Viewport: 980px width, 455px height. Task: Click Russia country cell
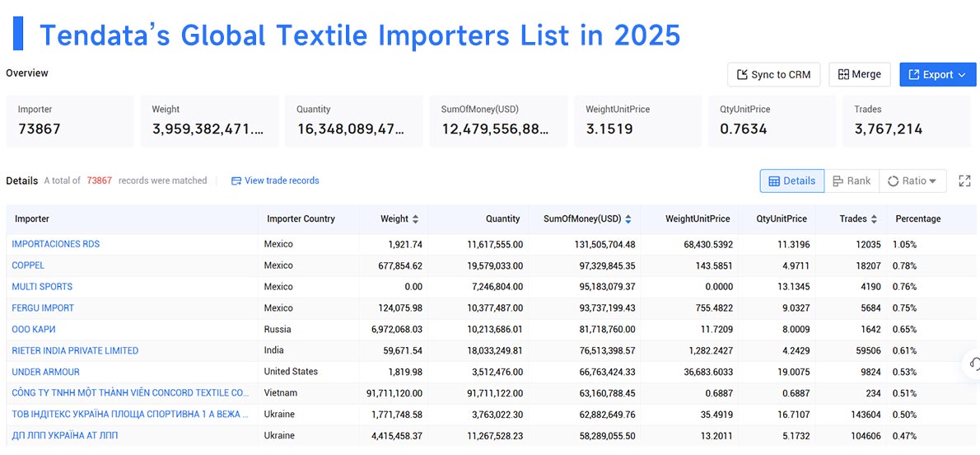(x=278, y=329)
